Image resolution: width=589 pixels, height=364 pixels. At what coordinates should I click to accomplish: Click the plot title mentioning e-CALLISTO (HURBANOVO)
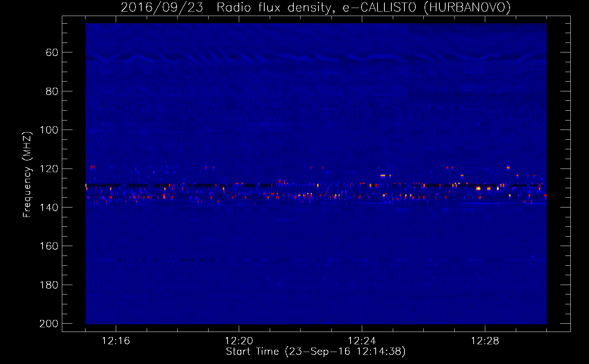tap(316, 8)
